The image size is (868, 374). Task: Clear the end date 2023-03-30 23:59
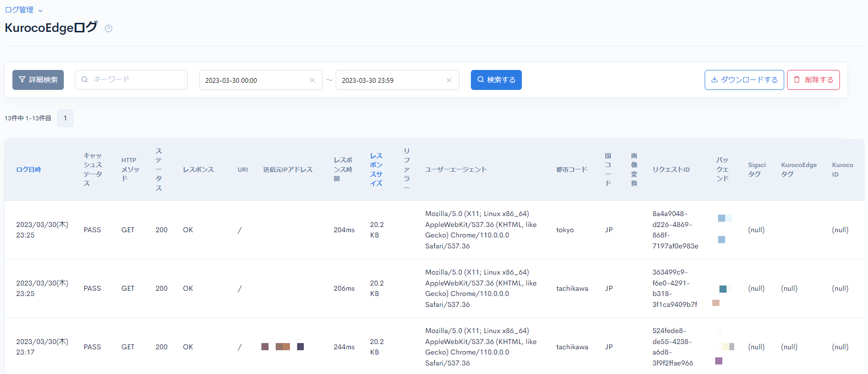tap(449, 80)
